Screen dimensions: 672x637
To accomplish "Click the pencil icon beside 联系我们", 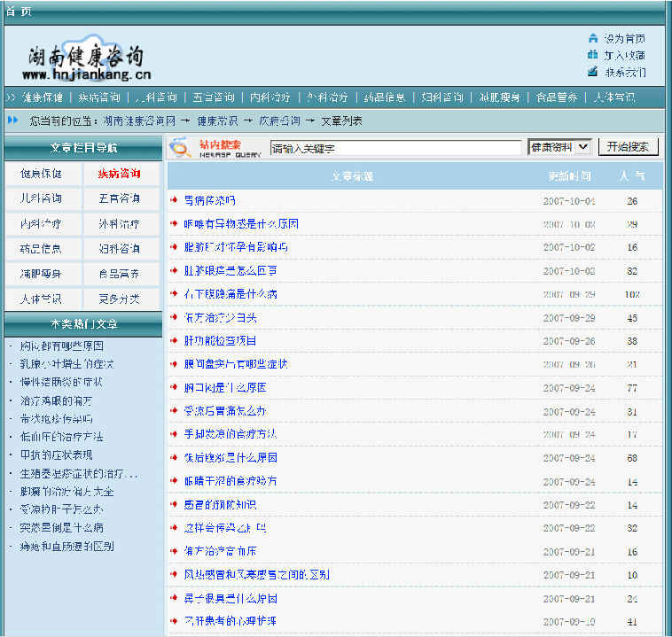I will pyautogui.click(x=593, y=72).
